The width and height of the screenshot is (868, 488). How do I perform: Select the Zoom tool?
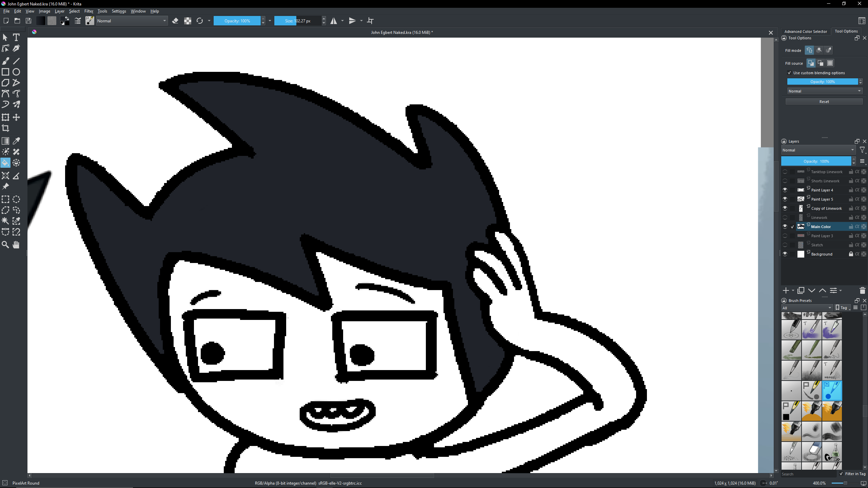5,245
